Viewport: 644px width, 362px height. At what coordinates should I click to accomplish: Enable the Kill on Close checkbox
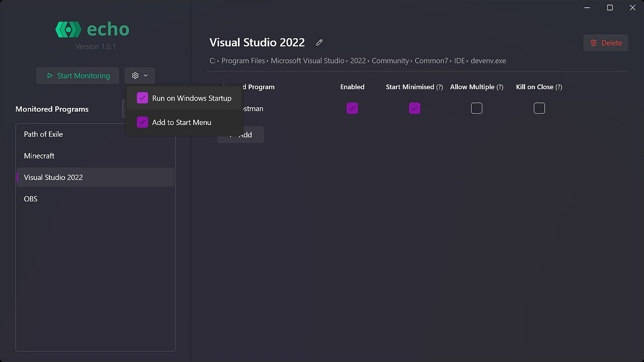(x=539, y=108)
